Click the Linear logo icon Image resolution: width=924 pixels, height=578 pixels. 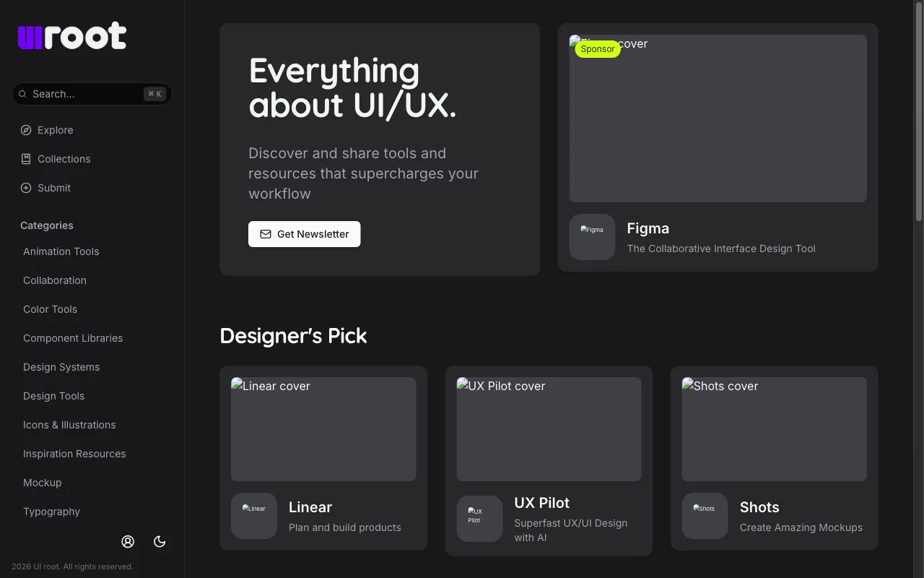(x=254, y=516)
